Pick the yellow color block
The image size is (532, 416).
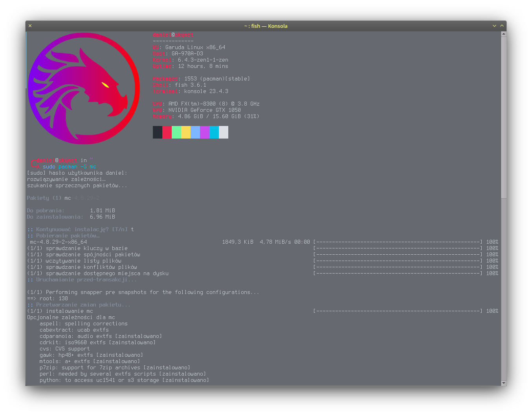tap(186, 132)
